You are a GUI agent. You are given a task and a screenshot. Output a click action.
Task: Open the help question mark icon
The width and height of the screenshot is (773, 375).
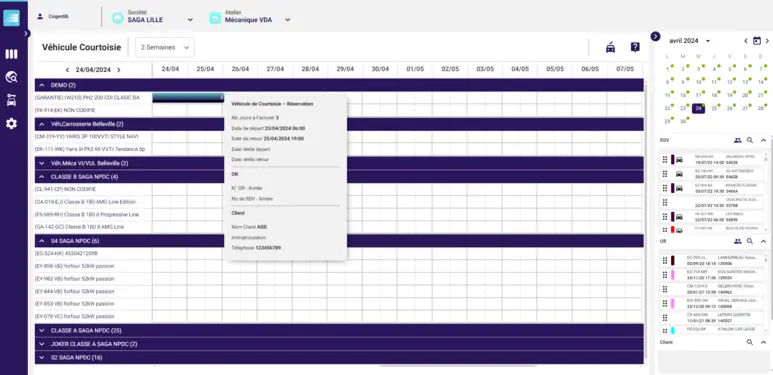tap(635, 47)
